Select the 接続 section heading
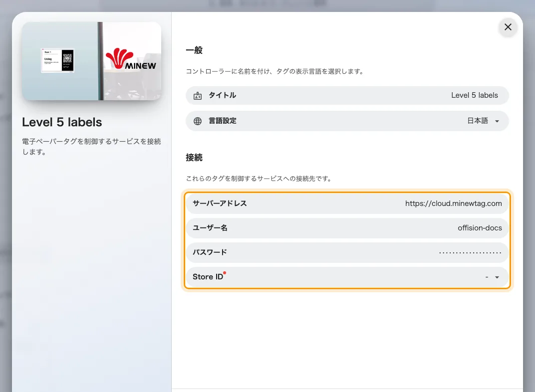Image resolution: width=535 pixels, height=392 pixels. pos(194,158)
